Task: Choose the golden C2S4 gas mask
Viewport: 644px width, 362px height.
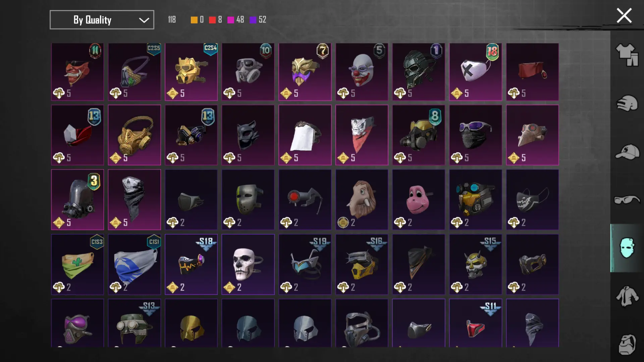Action: tap(191, 72)
